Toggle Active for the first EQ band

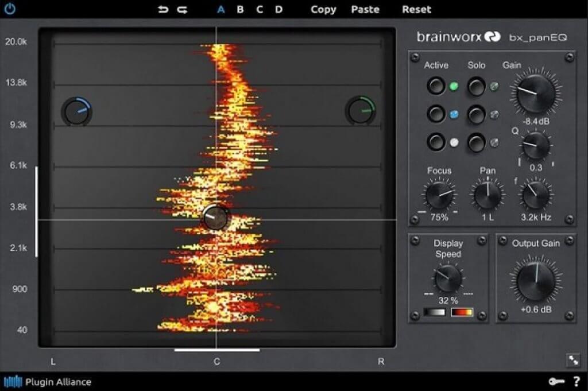tap(435, 86)
